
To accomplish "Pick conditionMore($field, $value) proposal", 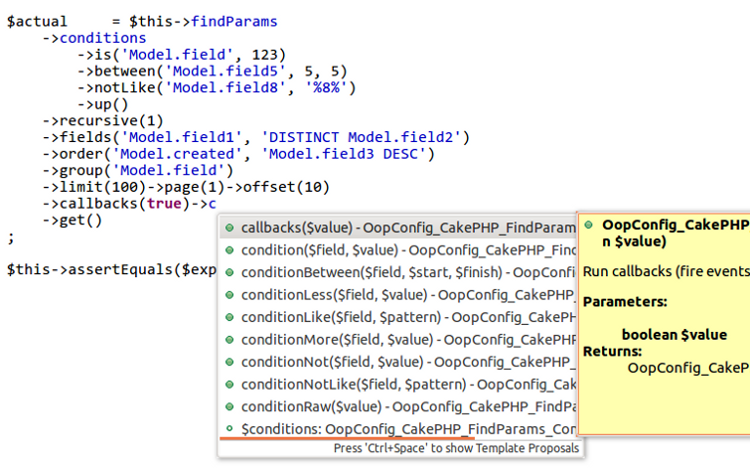I will coord(398,339).
